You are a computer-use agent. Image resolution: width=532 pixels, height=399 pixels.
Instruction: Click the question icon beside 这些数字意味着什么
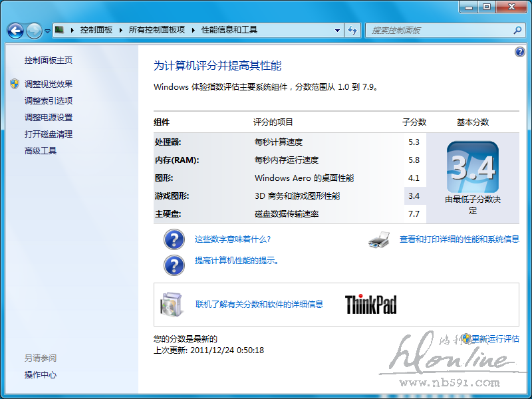click(x=174, y=239)
